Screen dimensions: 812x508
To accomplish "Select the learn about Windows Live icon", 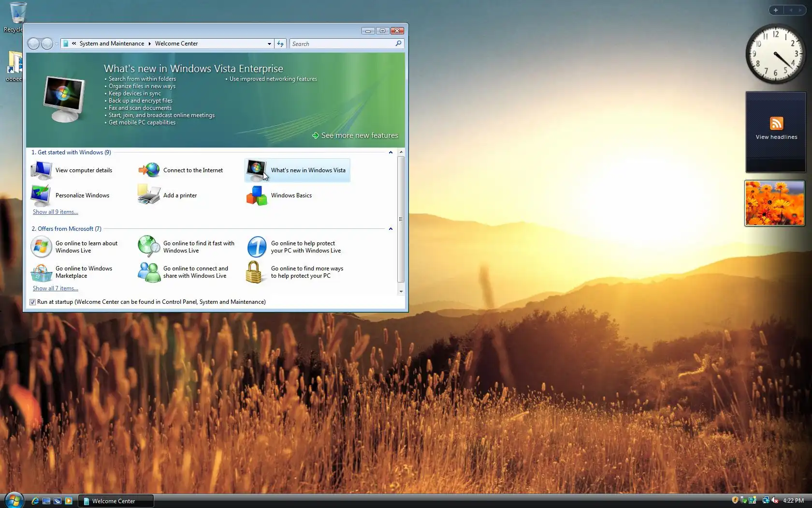I will point(41,247).
